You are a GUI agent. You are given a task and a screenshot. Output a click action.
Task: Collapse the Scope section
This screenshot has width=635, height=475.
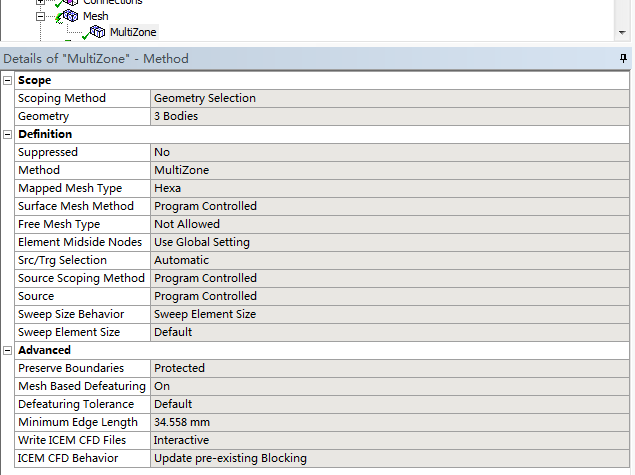[x=9, y=80]
